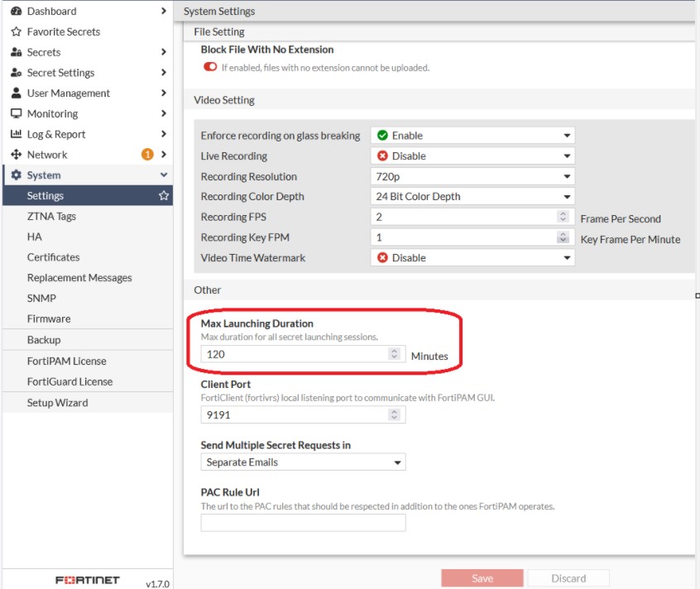Click the Dashboard gauge icon

(x=16, y=11)
